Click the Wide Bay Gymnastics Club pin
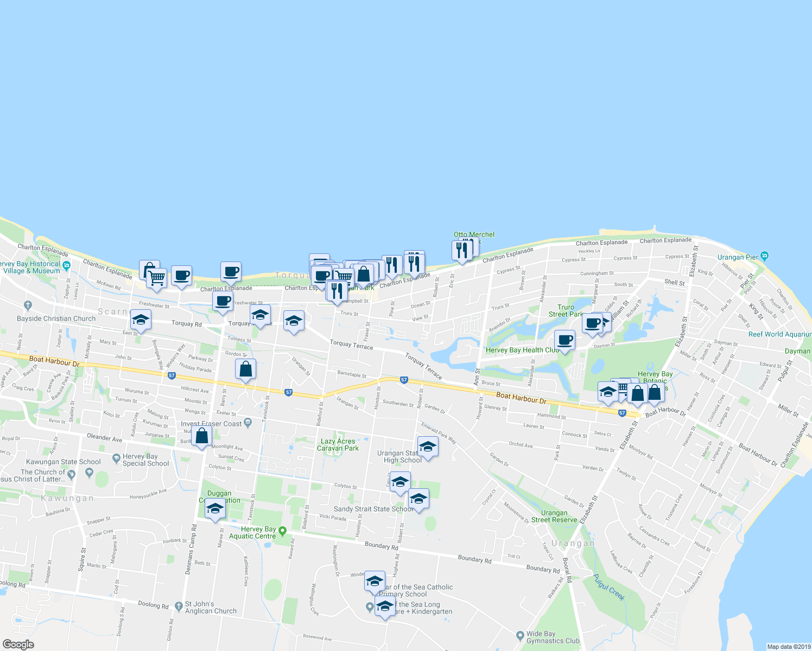 pyautogui.click(x=520, y=635)
